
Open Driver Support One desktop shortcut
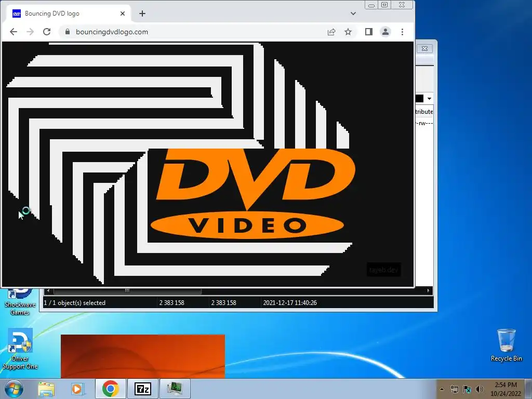20,350
